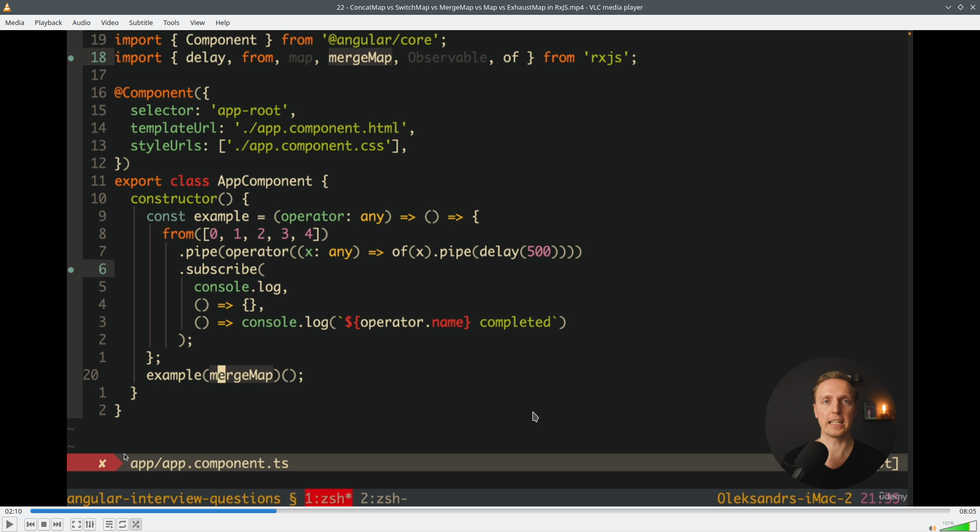Screen dimensions: 980x532
Task: Minimize the VLC media player window
Action: point(948,7)
